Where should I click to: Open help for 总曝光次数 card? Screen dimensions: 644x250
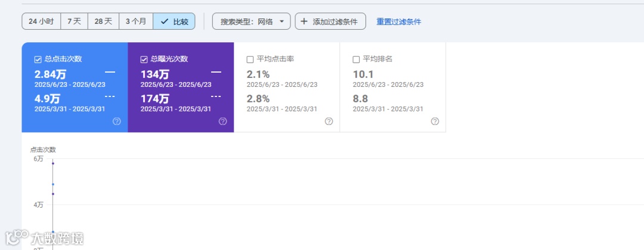click(x=222, y=121)
